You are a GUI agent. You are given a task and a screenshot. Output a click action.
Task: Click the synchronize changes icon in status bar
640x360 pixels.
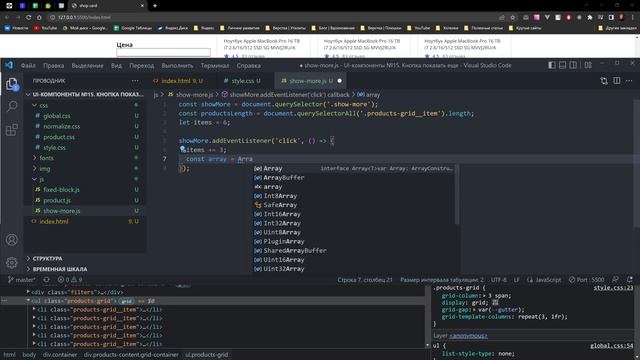[47, 280]
